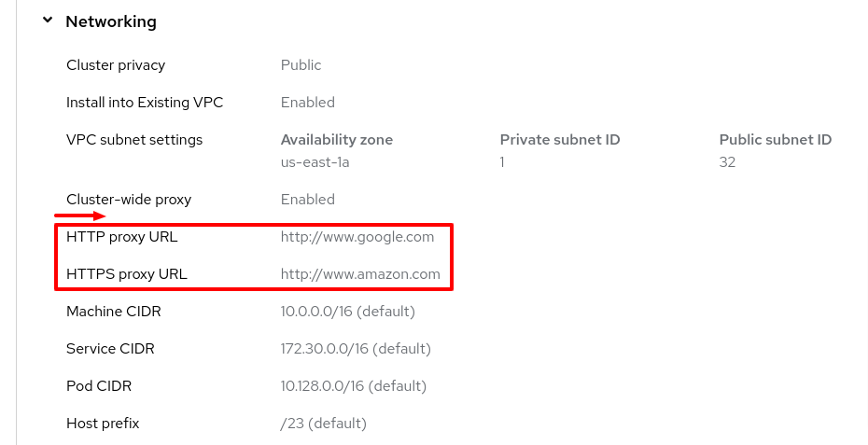Click the Install into Existing VPC label
The width and height of the screenshot is (868, 445).
click(x=145, y=103)
